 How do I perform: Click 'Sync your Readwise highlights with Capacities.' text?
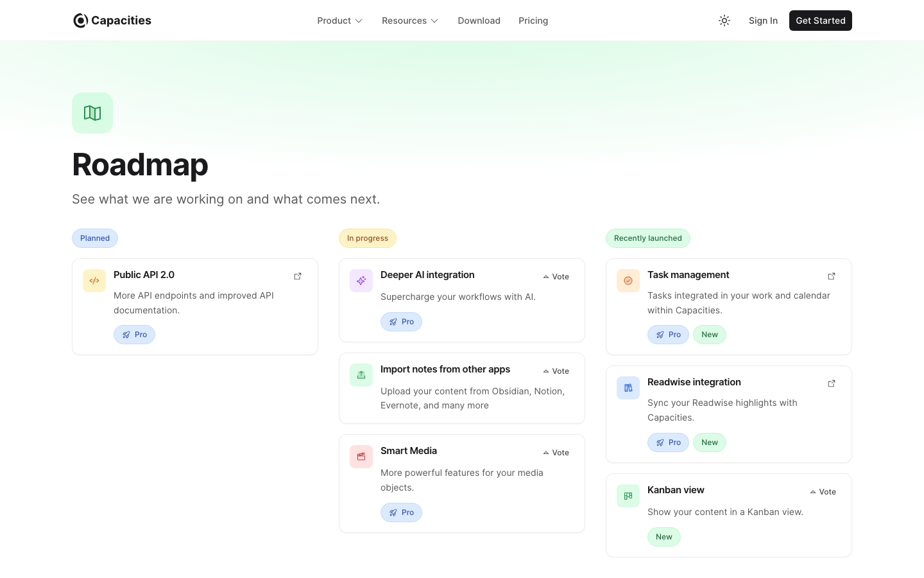click(723, 410)
